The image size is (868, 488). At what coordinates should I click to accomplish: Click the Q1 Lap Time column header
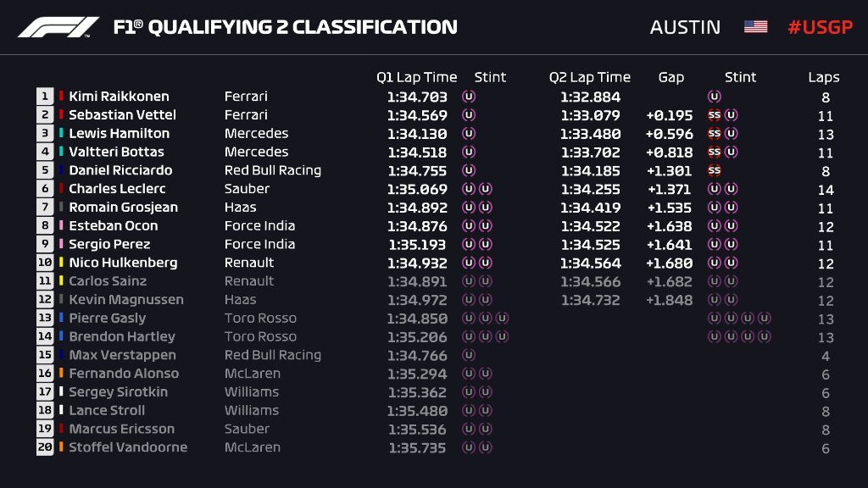coord(416,77)
